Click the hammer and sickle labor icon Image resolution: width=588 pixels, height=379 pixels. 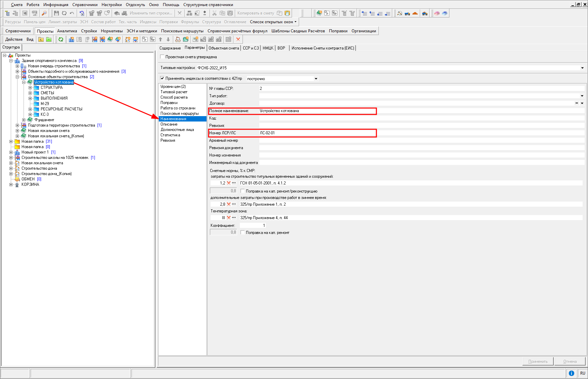pos(400,13)
